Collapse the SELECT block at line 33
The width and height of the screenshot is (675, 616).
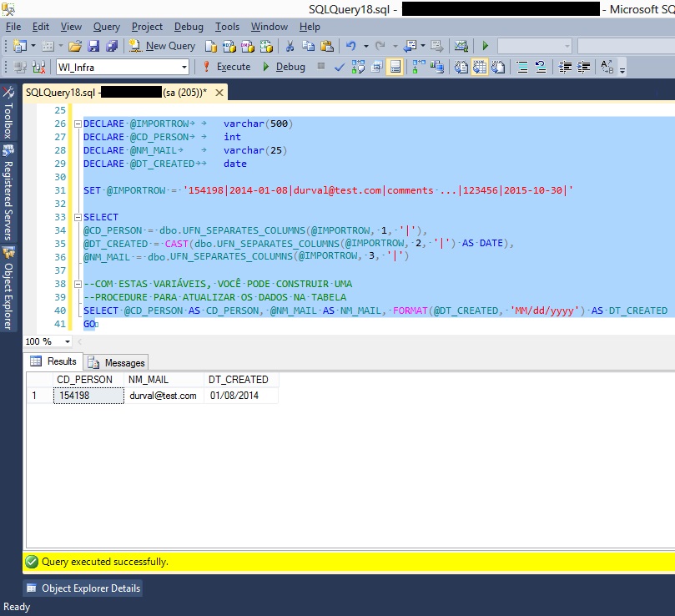77,218
